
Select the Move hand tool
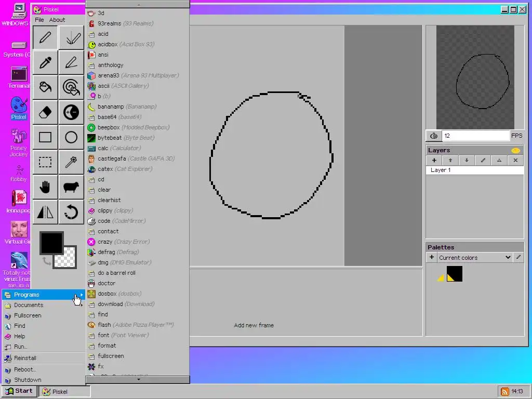tap(45, 187)
